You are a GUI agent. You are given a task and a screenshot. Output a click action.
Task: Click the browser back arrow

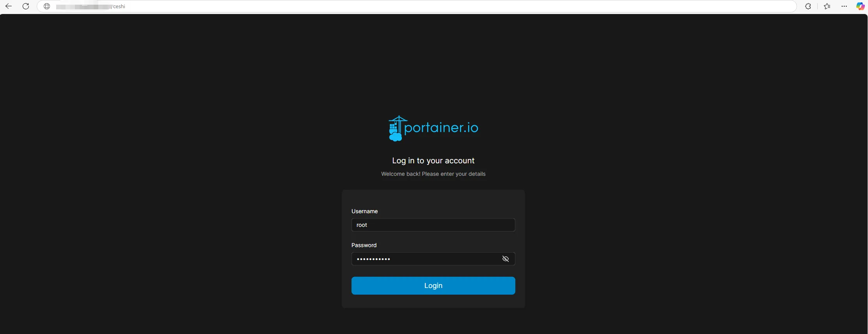tap(8, 6)
